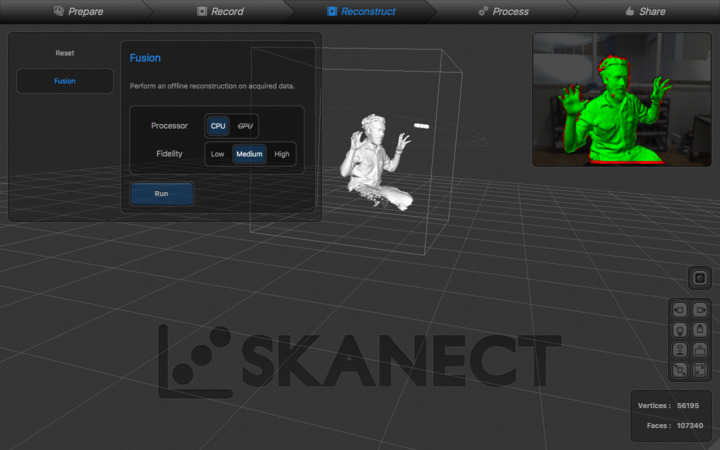Select Fusion in the left sidebar

click(65, 81)
